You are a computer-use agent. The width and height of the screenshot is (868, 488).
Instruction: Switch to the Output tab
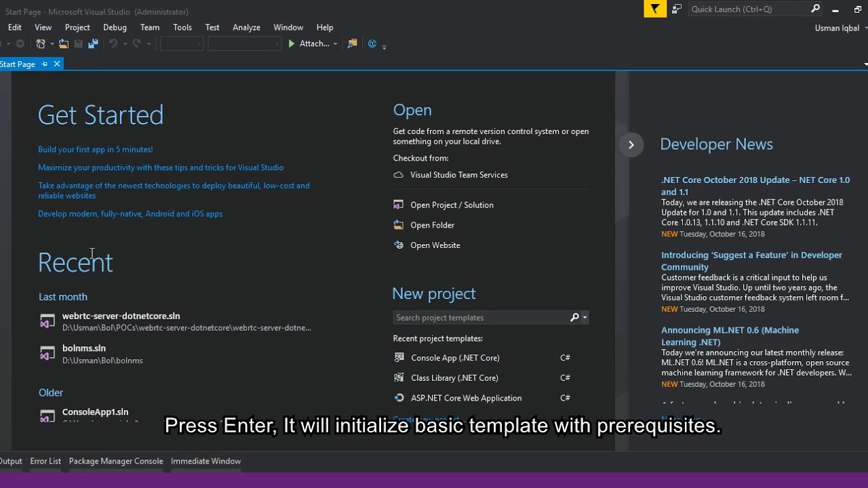click(11, 461)
